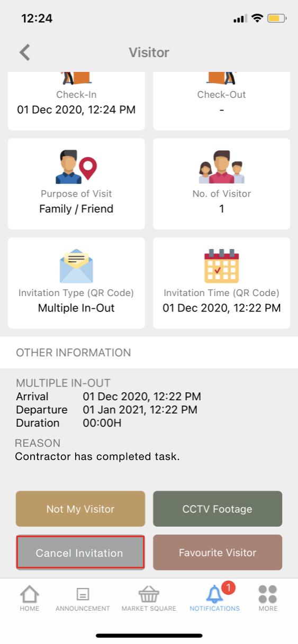
Task: Go back using the left chevron arrow
Action: point(24,52)
